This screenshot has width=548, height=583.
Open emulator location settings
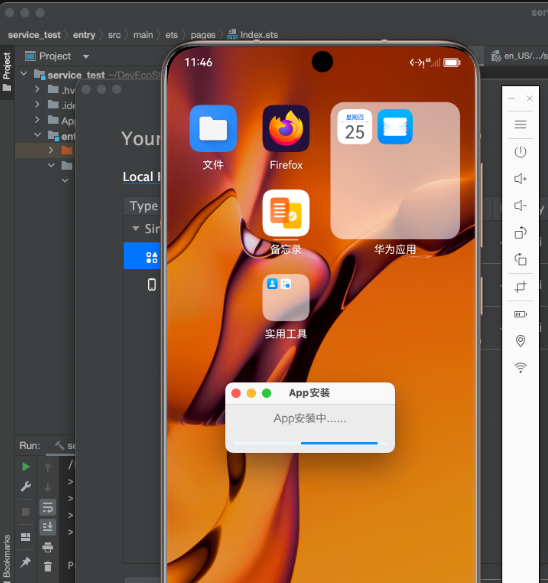tap(520, 341)
